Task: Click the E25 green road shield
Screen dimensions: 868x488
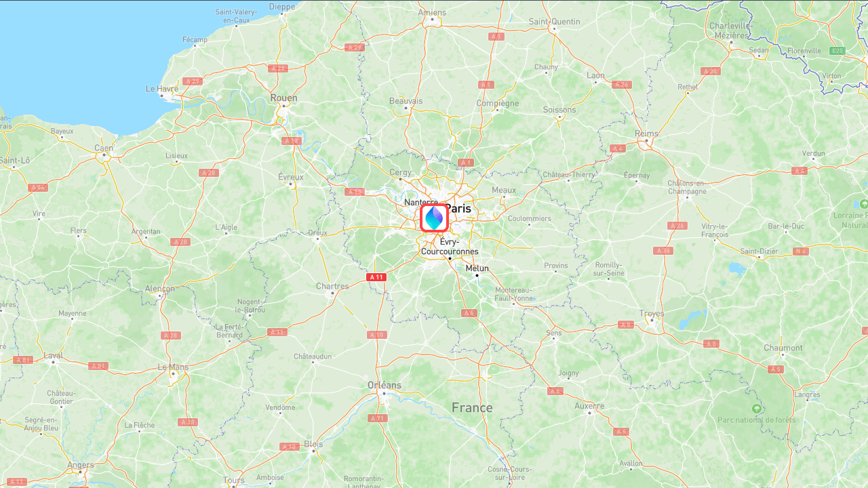Action: pos(838,51)
